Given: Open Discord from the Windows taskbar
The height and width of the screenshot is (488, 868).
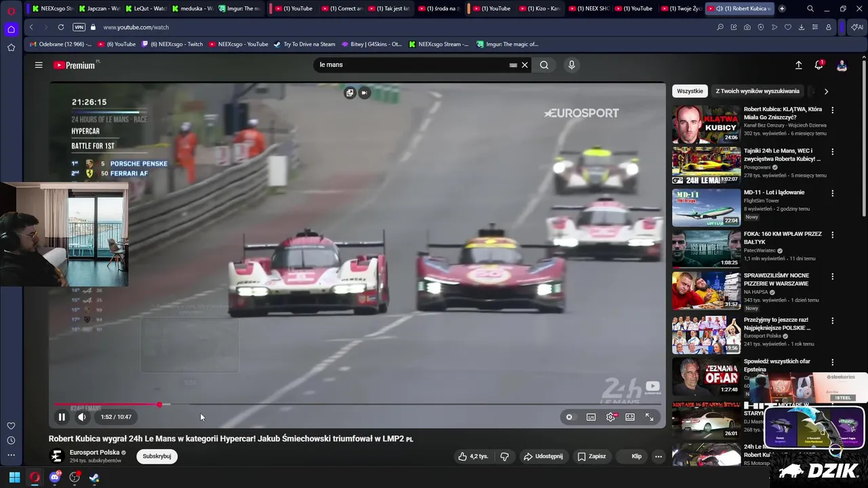Looking at the screenshot, I should (x=55, y=477).
